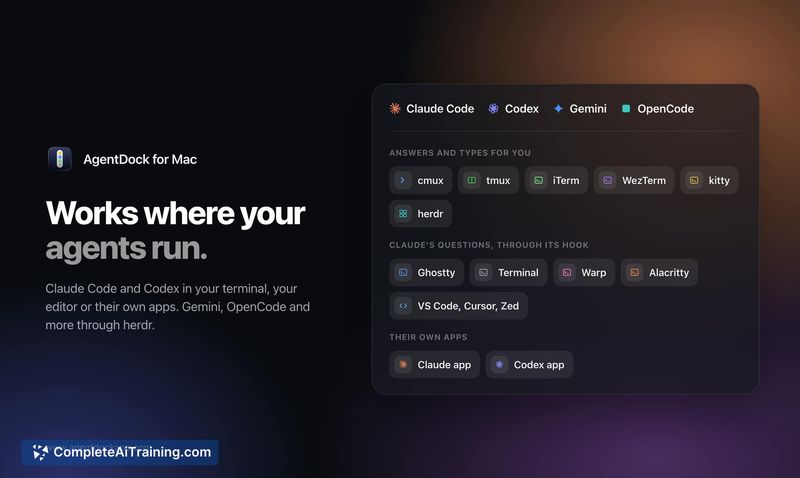Click the tmux chip label
The height and width of the screenshot is (478, 800).
click(498, 181)
